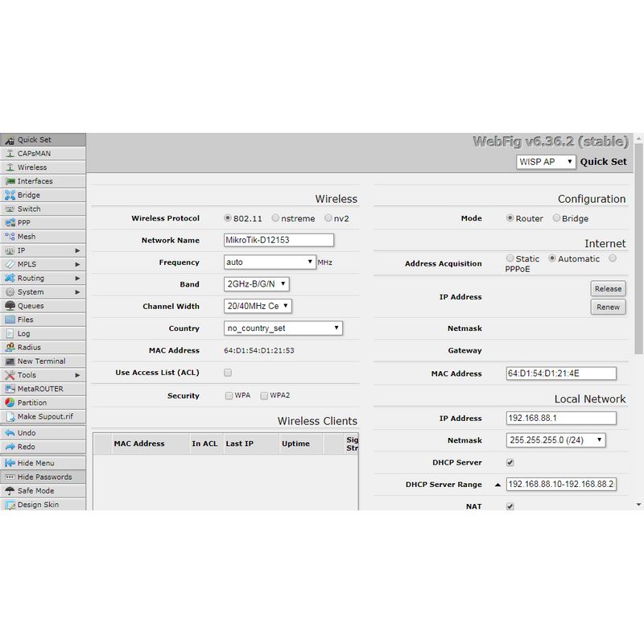Click the Network Name input field

click(x=279, y=240)
